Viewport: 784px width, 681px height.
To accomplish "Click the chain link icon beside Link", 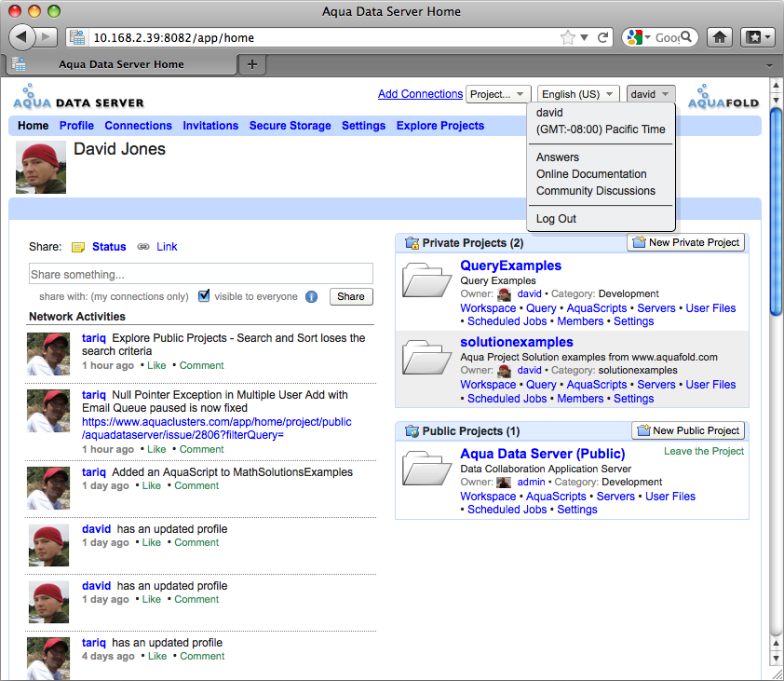I will point(143,247).
